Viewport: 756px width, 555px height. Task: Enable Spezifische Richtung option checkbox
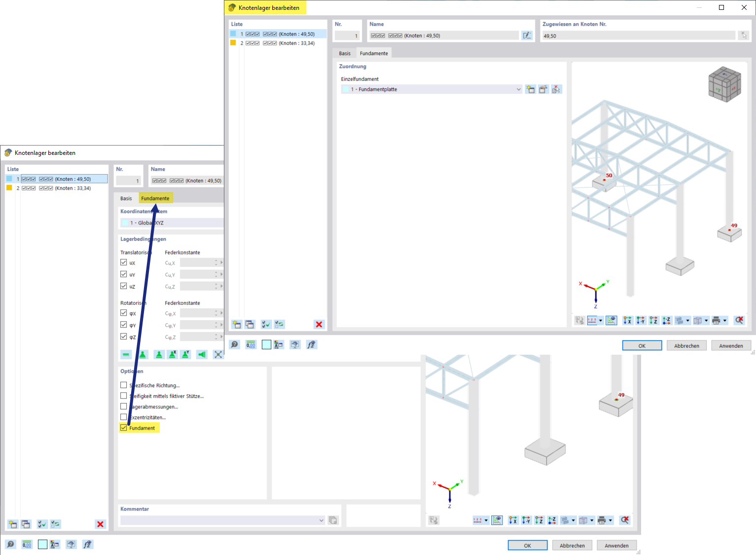[x=124, y=385]
